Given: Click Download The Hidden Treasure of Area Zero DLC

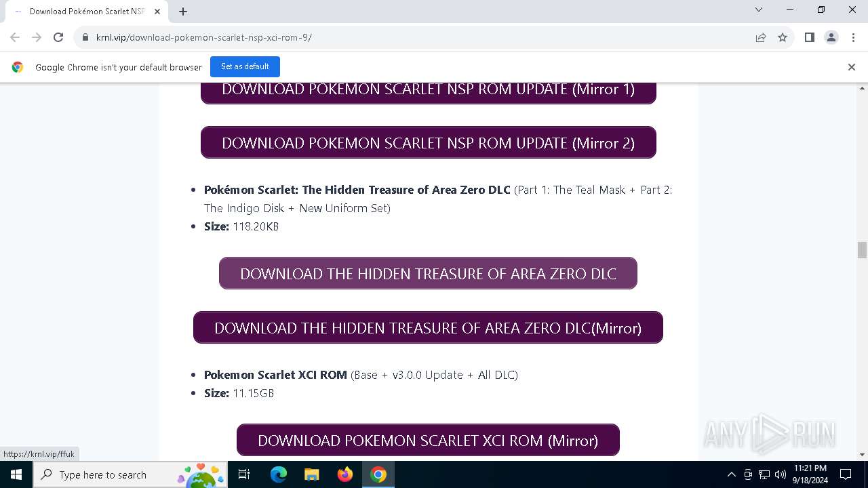Looking at the screenshot, I should [428, 273].
